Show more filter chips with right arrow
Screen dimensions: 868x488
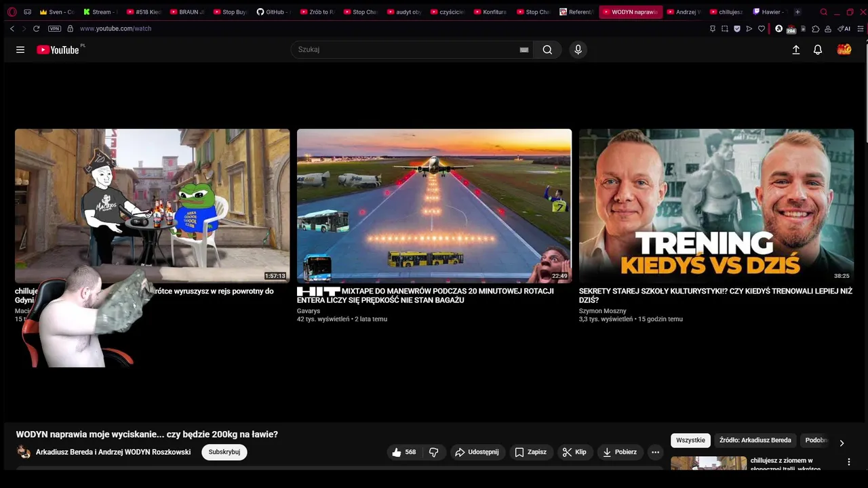coord(842,443)
